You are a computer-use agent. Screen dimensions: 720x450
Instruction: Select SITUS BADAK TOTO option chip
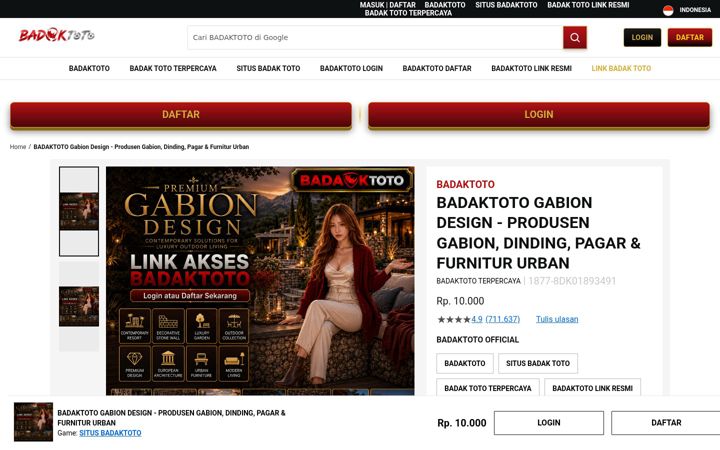[x=538, y=363]
